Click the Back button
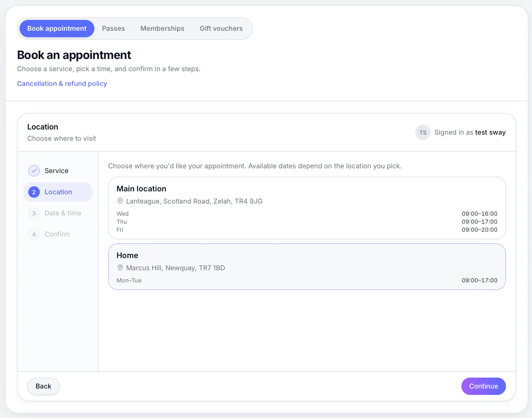This screenshot has width=532, height=418. (x=43, y=386)
